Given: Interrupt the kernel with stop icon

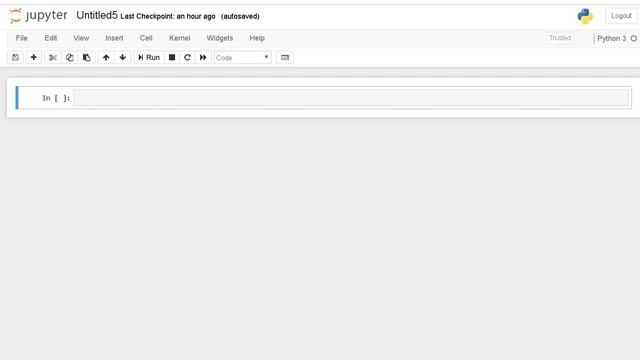Looking at the screenshot, I should [172, 58].
